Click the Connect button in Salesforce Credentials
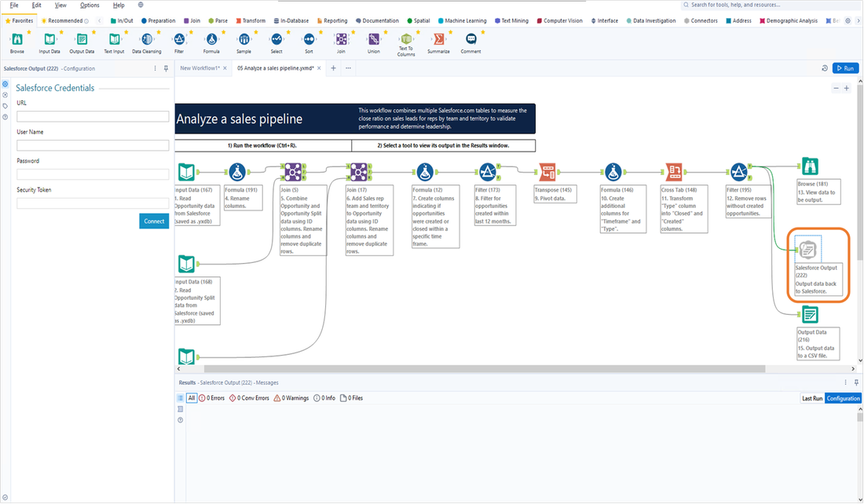864x504 pixels. coord(153,221)
